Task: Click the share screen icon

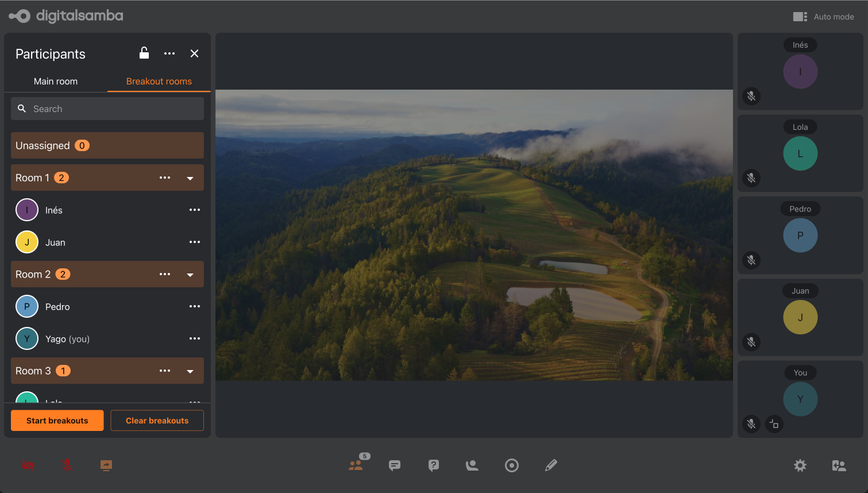Action: tap(106, 465)
